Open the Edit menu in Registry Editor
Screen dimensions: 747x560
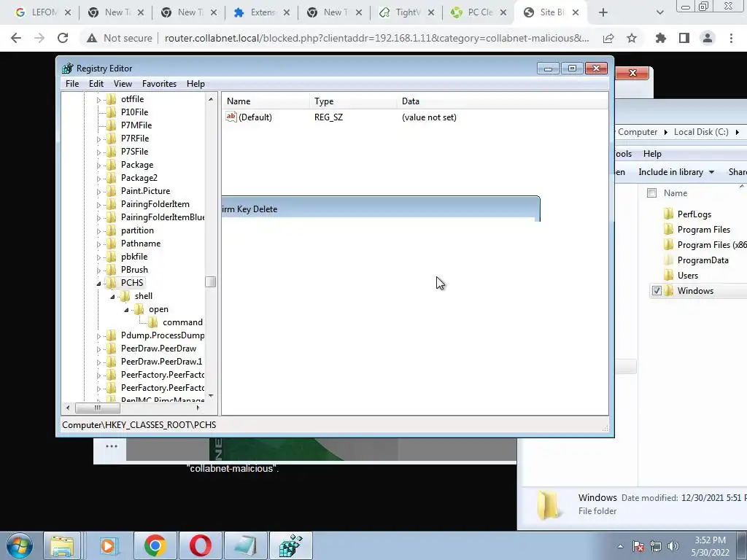(96, 84)
